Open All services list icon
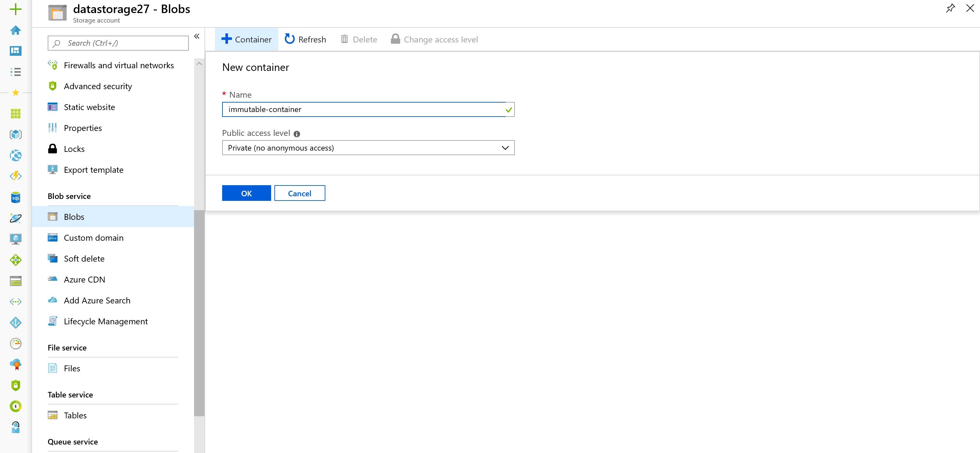 (x=15, y=72)
